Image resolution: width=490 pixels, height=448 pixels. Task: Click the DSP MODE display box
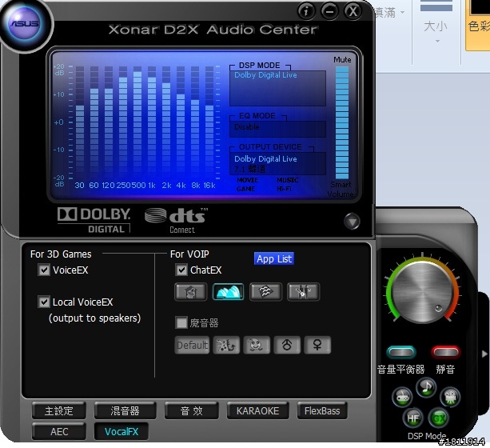point(277,88)
